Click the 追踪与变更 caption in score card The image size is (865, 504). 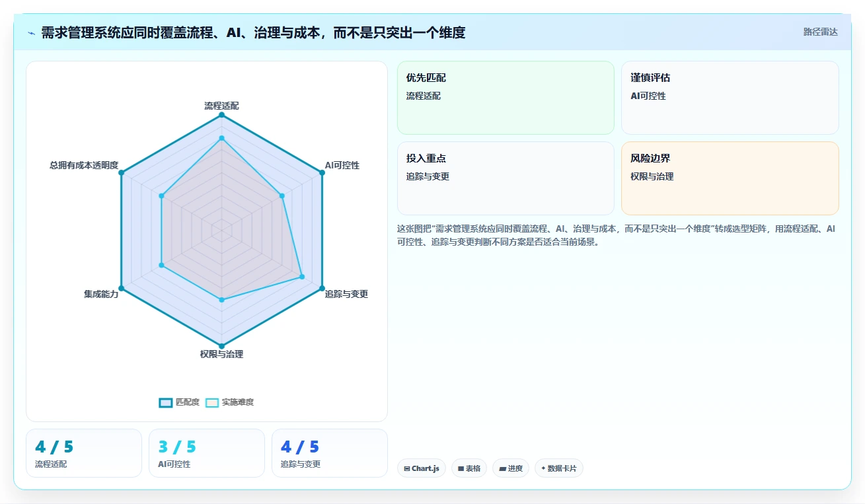(x=301, y=464)
